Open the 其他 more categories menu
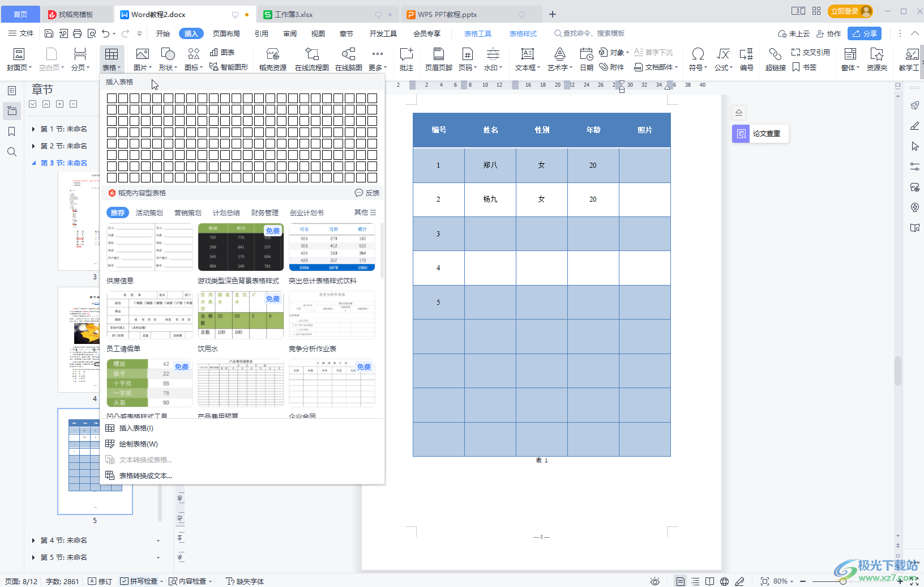The image size is (924, 587). (365, 212)
